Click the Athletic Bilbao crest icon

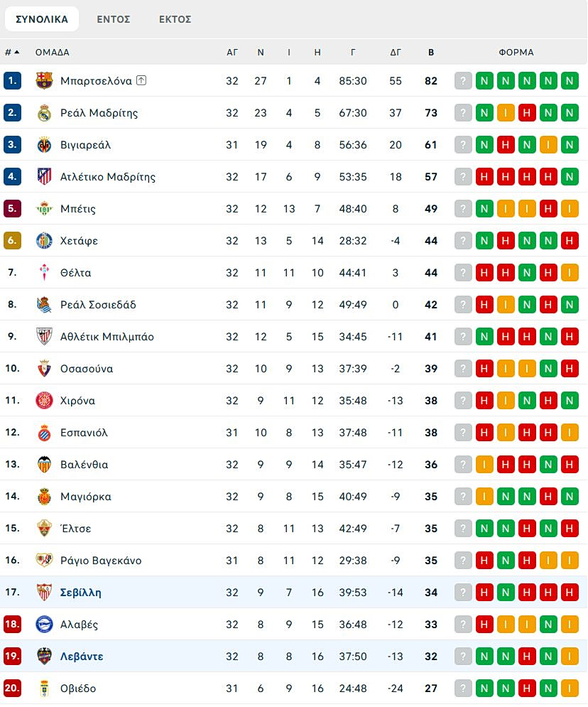[x=44, y=337]
